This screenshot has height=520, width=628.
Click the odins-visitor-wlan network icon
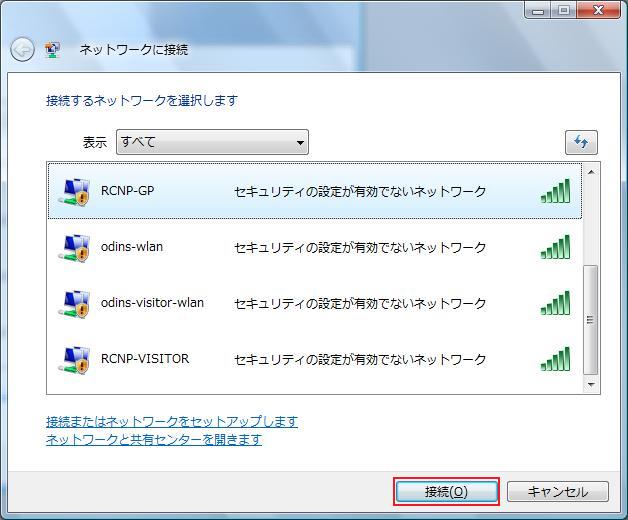pyautogui.click(x=74, y=303)
